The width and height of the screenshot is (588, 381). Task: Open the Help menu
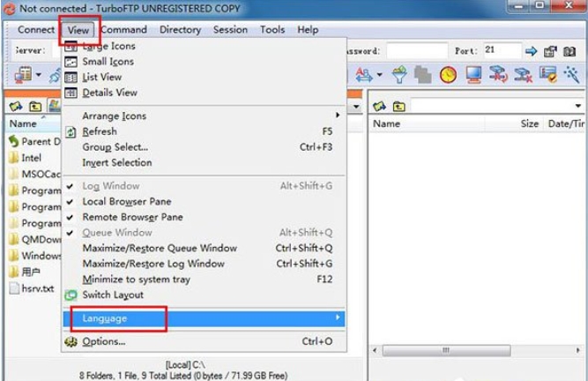308,30
